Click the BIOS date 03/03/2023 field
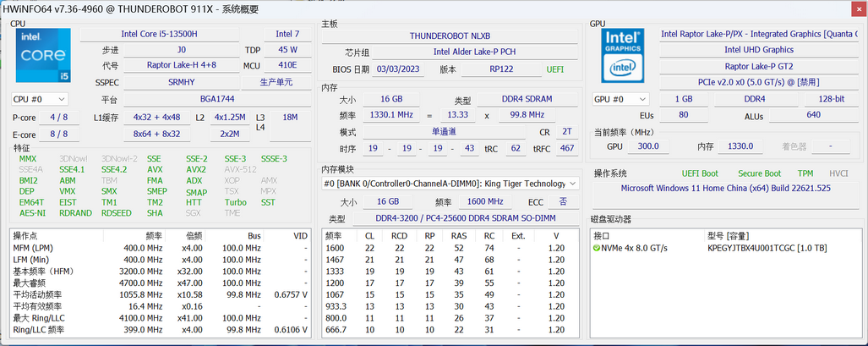 [400, 69]
